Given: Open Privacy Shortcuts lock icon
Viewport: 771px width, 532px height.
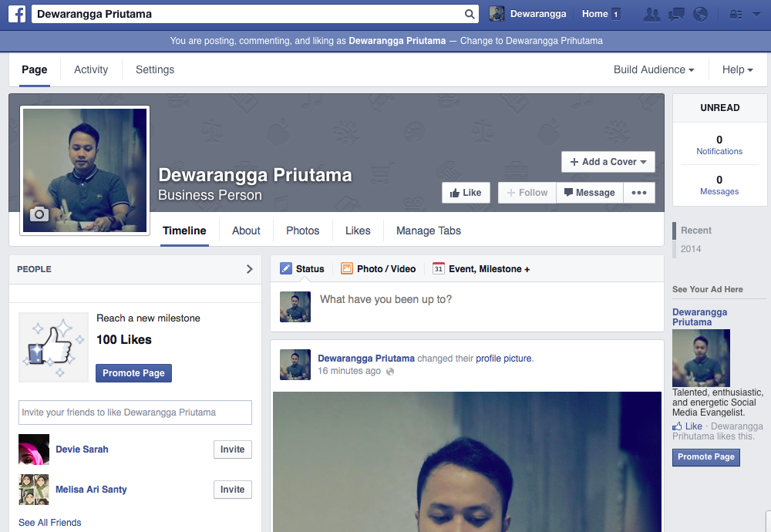Looking at the screenshot, I should coord(736,13).
